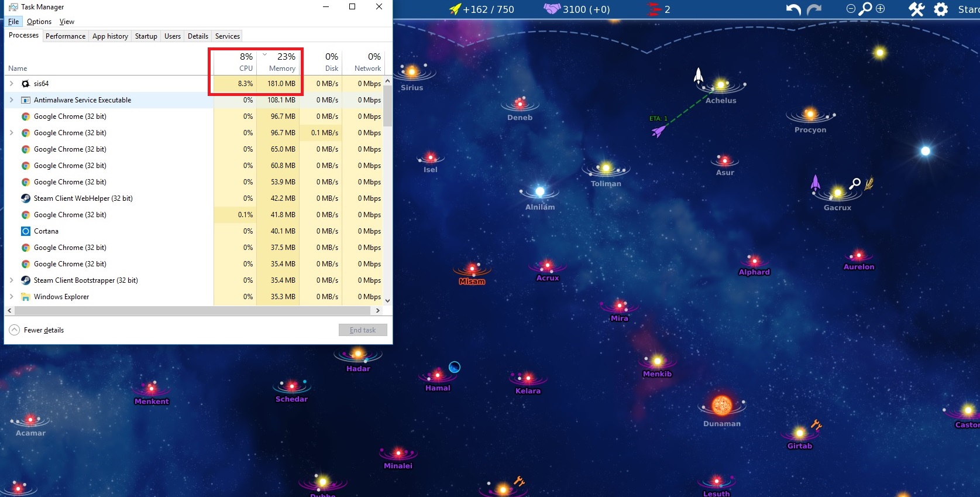Screen dimensions: 980x497
Task: Click the white rocket at Achelus star
Action: coord(698,76)
